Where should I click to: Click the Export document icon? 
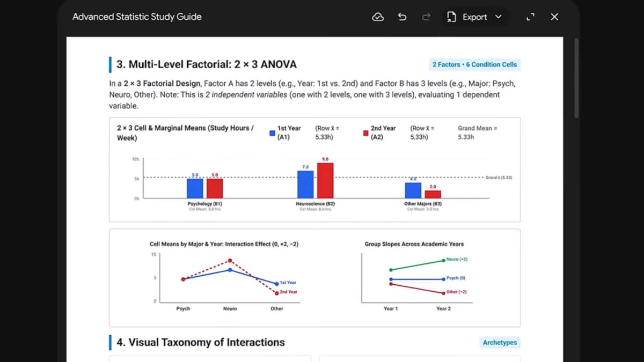point(451,17)
